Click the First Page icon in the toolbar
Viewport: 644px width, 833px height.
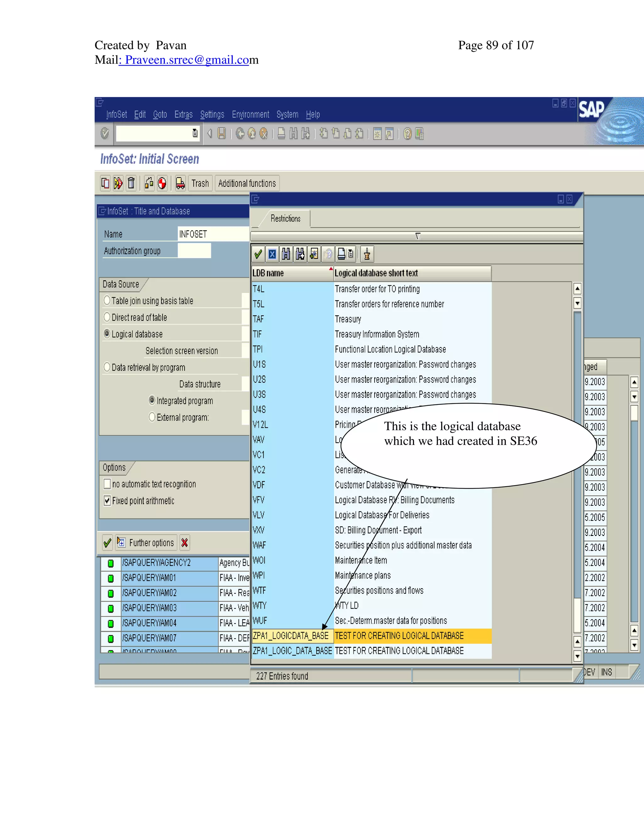pyautogui.click(x=324, y=134)
